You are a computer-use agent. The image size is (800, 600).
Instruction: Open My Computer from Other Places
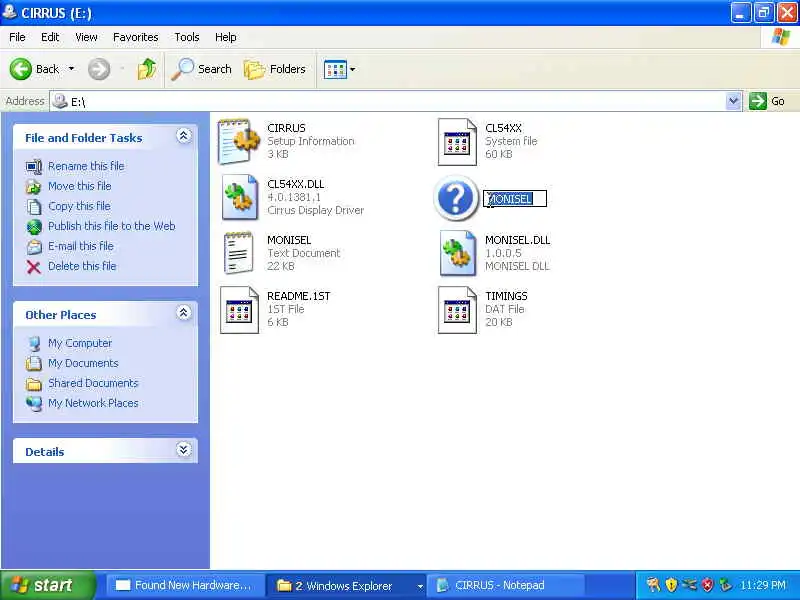point(80,343)
